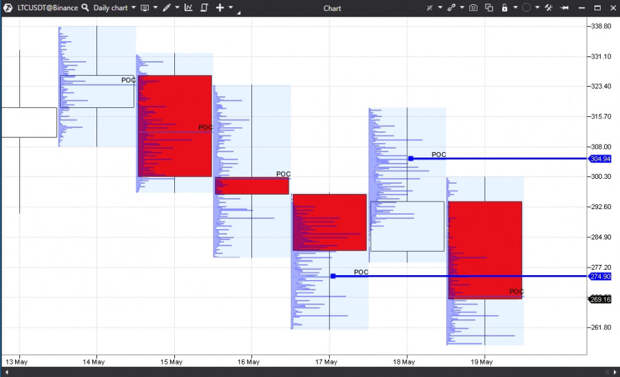
Task: Click the pin window icon
Action: [x=565, y=8]
